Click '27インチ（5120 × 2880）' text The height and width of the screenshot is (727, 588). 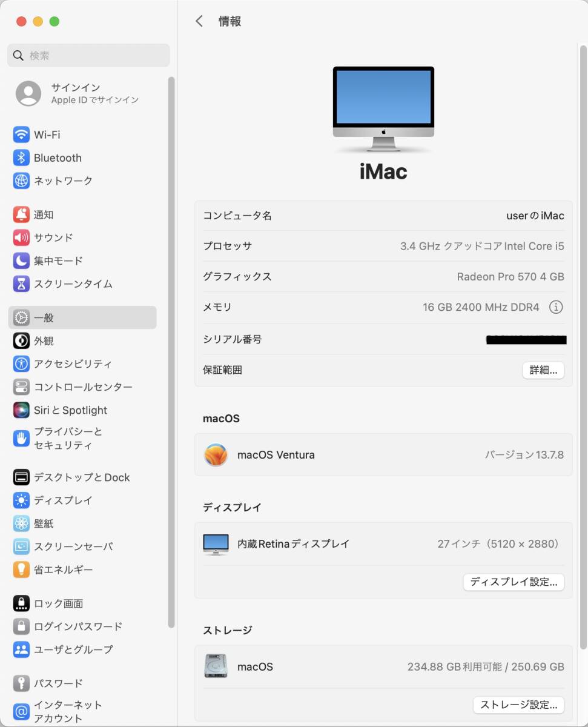click(499, 544)
